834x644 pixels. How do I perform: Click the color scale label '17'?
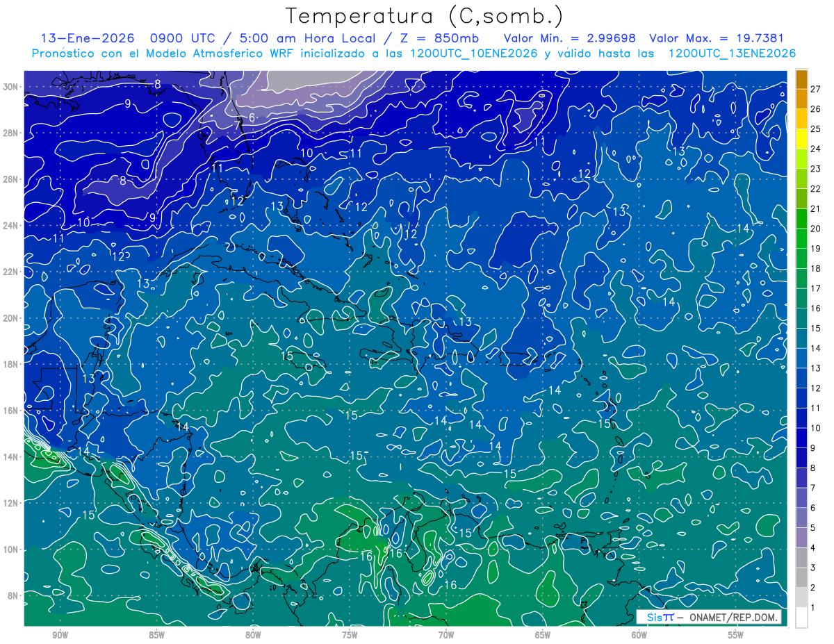tap(816, 288)
